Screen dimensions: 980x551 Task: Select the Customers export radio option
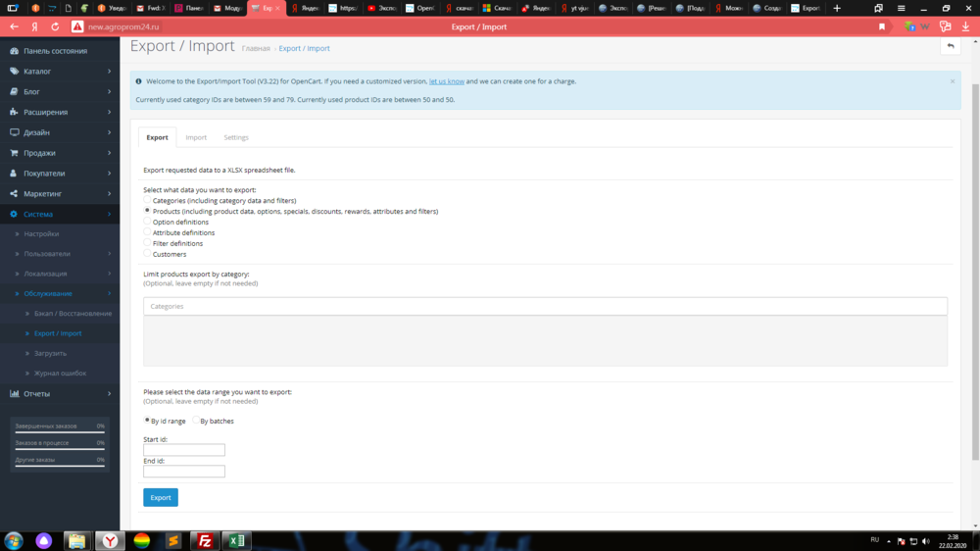click(x=147, y=254)
